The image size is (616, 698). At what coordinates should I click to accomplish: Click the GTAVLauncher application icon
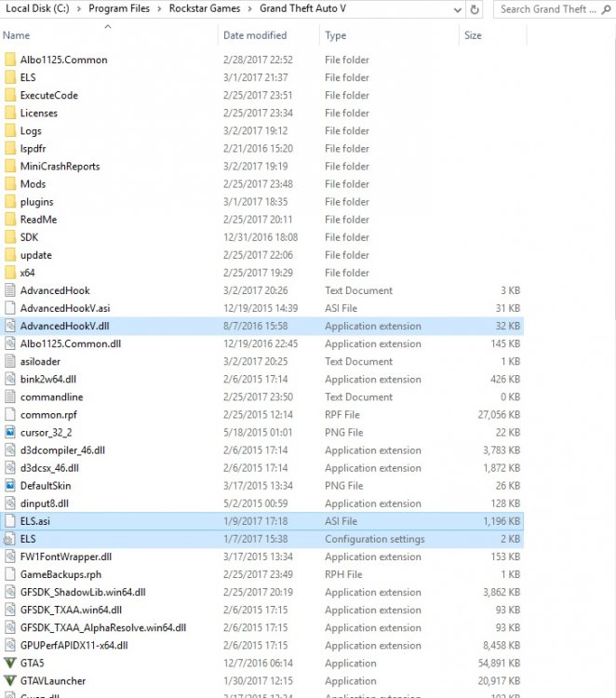10,680
